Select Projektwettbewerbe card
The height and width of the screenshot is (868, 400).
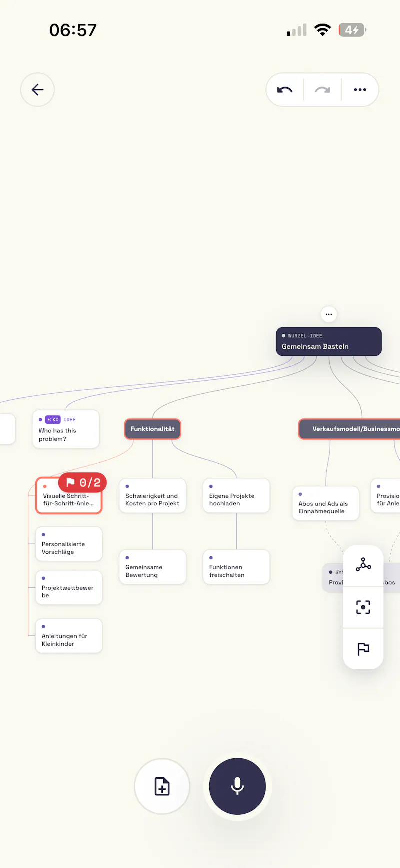tap(69, 588)
